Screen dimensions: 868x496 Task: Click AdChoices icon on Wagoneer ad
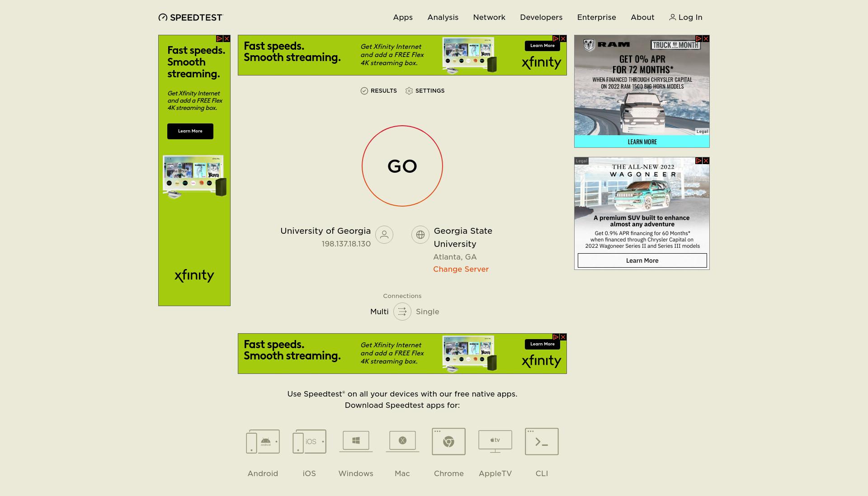(x=698, y=161)
